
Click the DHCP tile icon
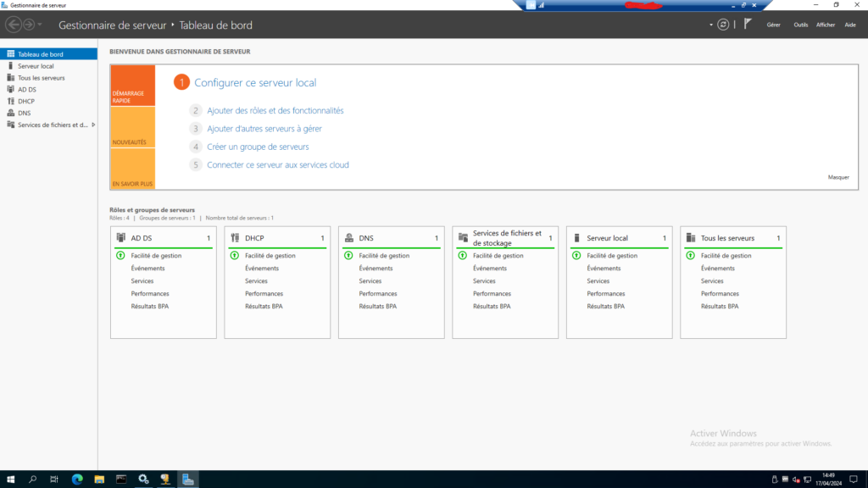click(235, 238)
